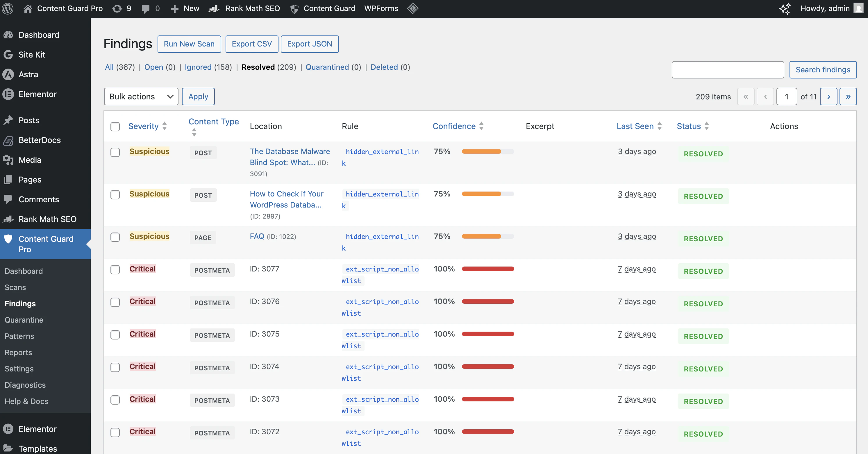This screenshot has height=454, width=868.
Task: Click inside the findings search field
Action: coord(728,70)
